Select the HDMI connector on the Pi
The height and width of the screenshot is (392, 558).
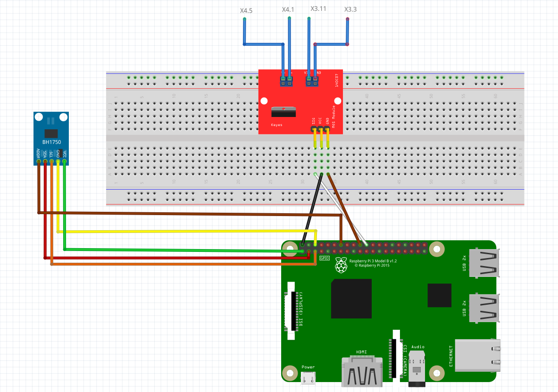click(x=362, y=370)
